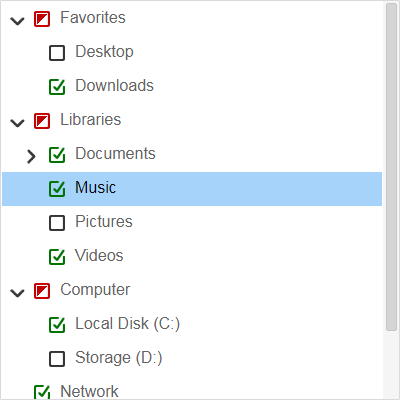The height and width of the screenshot is (400, 400).
Task: Uncheck the Music checkbox
Action: pyautogui.click(x=57, y=189)
